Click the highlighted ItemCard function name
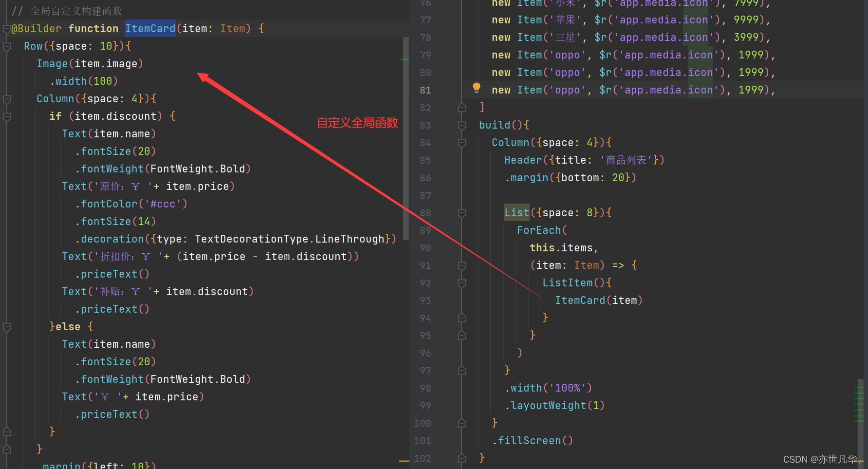Image resolution: width=868 pixels, height=469 pixels. (150, 29)
